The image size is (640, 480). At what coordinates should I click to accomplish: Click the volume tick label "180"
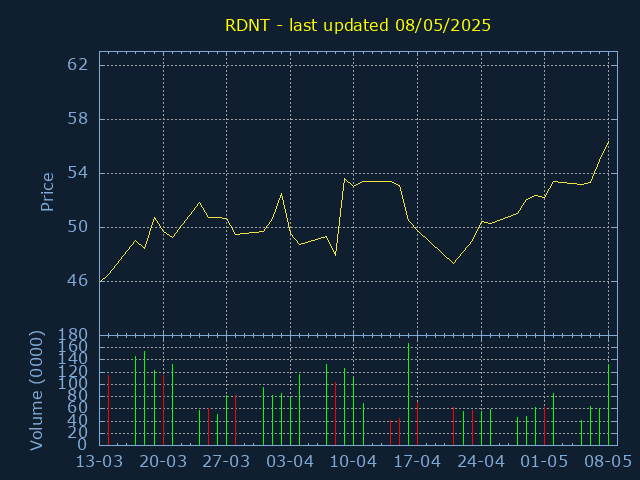coord(73,335)
